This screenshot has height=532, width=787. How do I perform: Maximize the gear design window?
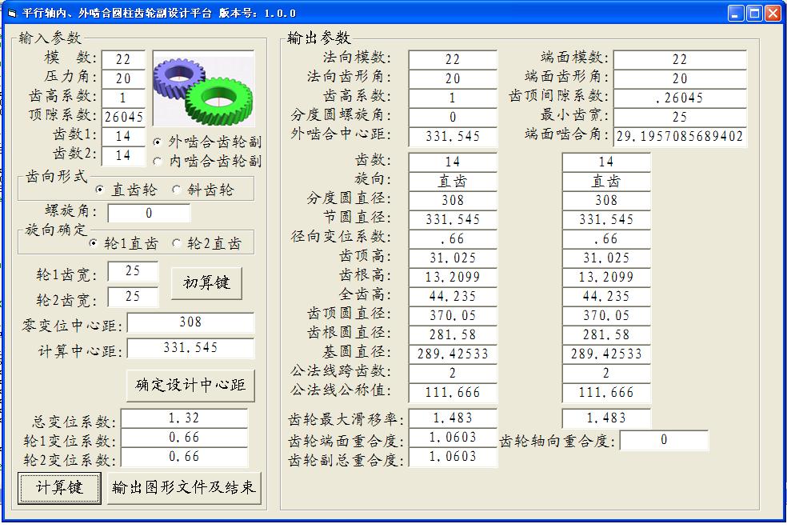754,14
